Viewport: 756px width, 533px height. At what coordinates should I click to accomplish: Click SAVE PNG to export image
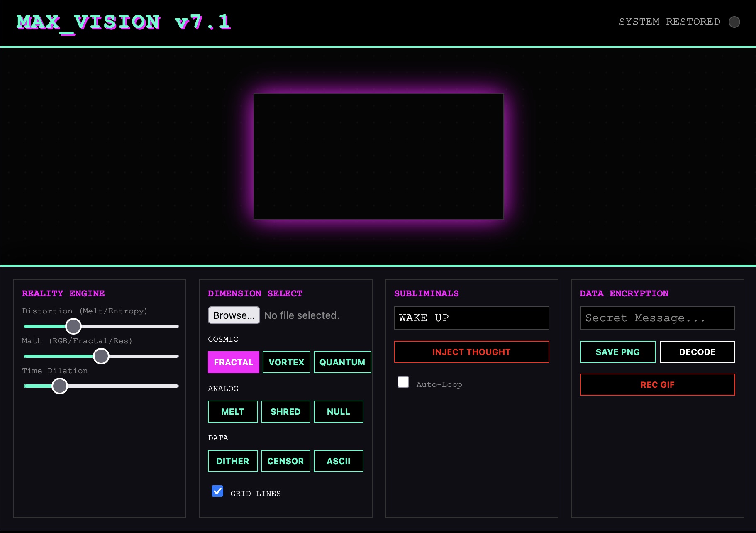617,352
